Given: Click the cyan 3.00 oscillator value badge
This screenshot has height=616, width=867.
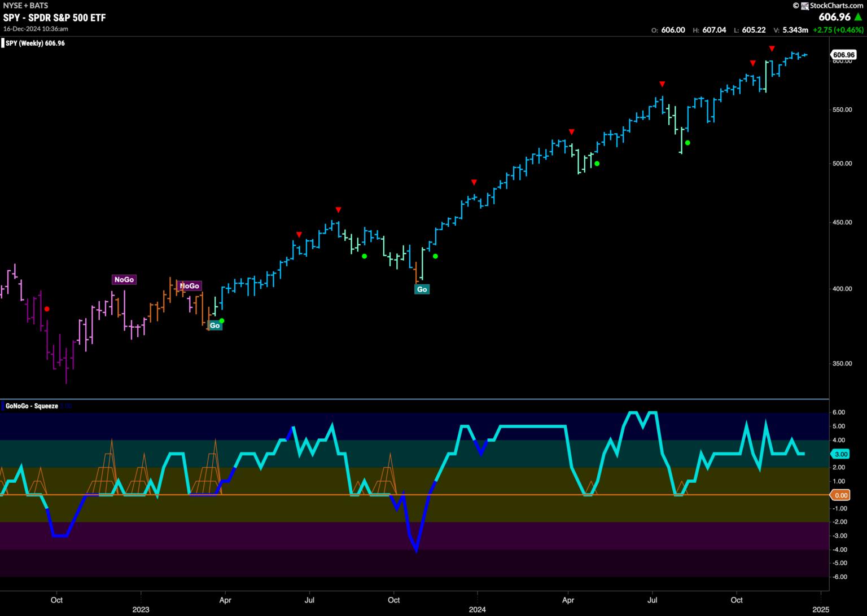Looking at the screenshot, I should (841, 454).
